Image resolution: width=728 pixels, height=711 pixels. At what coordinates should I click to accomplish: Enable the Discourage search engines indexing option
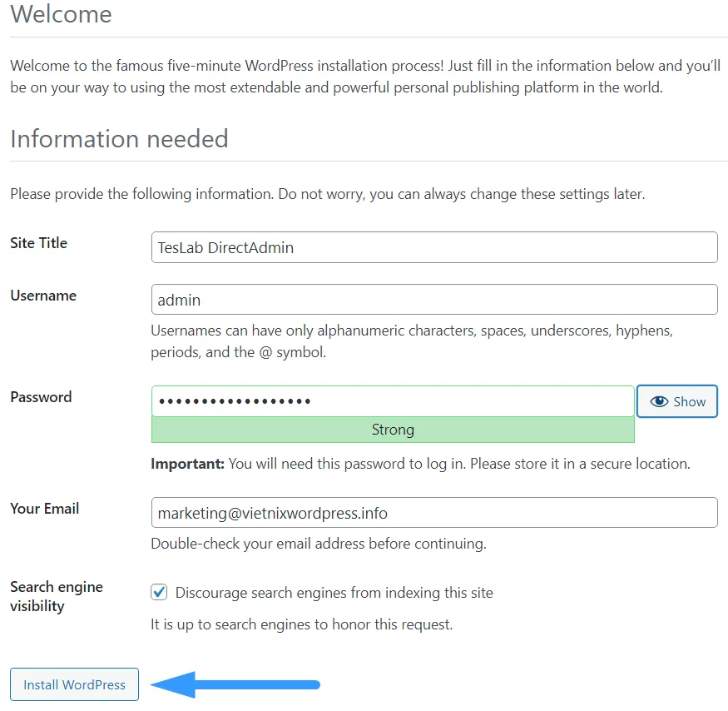(159, 592)
